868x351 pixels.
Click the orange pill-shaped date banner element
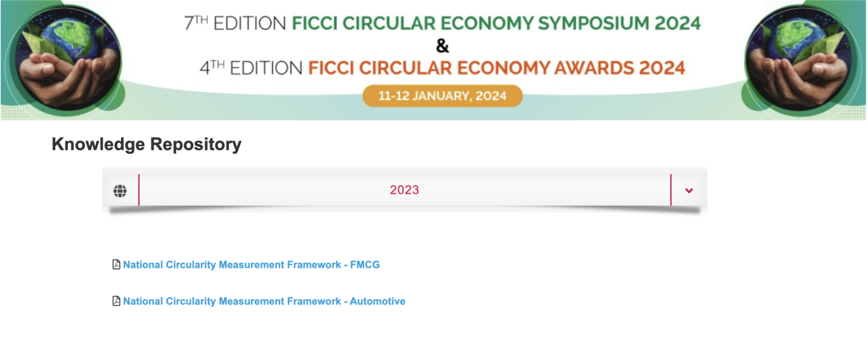443,96
